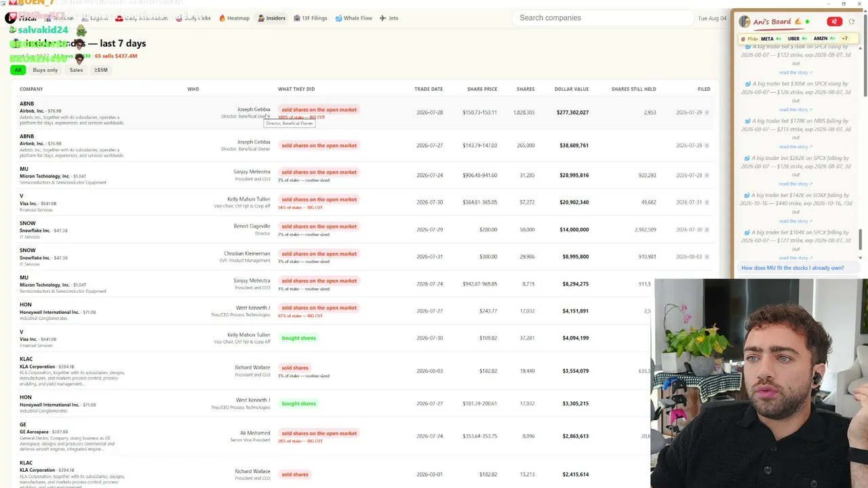868x488 pixels.
Task: Click the '65 sells $437.4M' summary text
Action: click(x=116, y=56)
